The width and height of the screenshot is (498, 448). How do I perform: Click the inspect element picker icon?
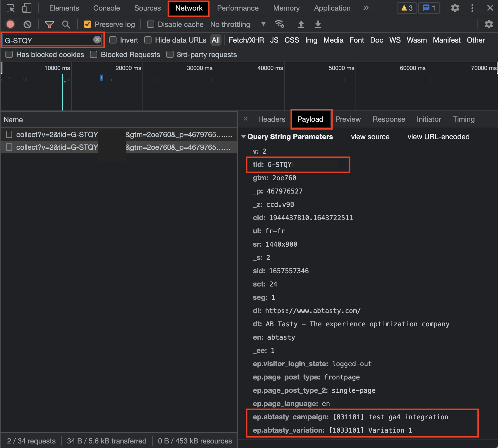pos(11,8)
